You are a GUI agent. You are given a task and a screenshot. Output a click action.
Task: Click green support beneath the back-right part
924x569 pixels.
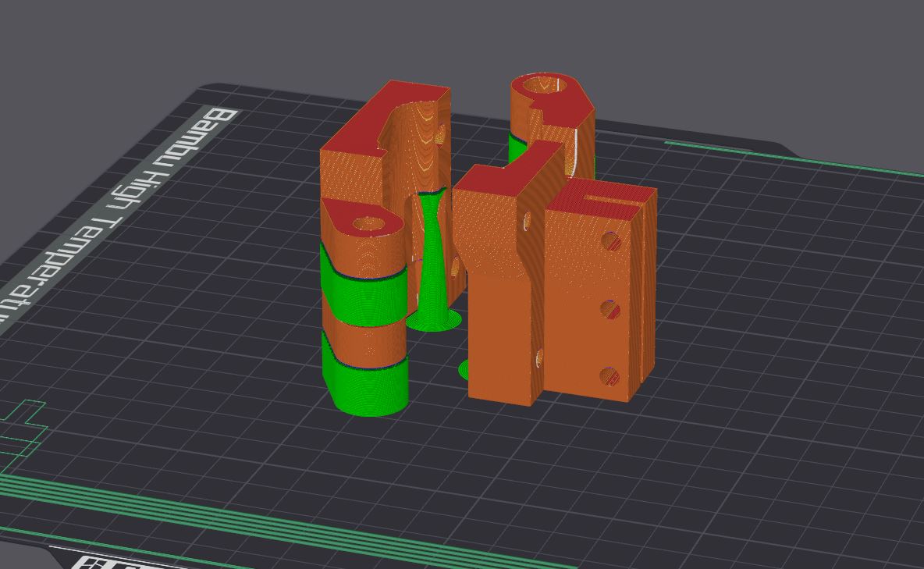pos(515,148)
